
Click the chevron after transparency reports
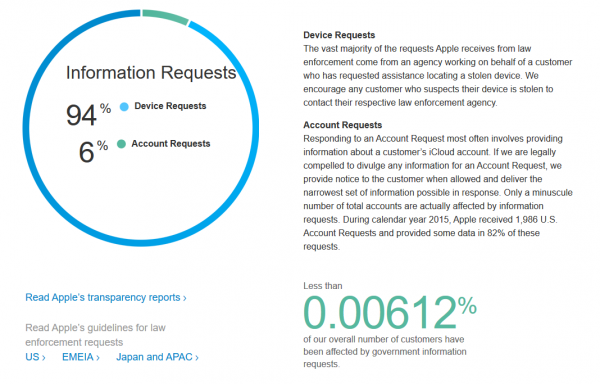[x=184, y=298]
